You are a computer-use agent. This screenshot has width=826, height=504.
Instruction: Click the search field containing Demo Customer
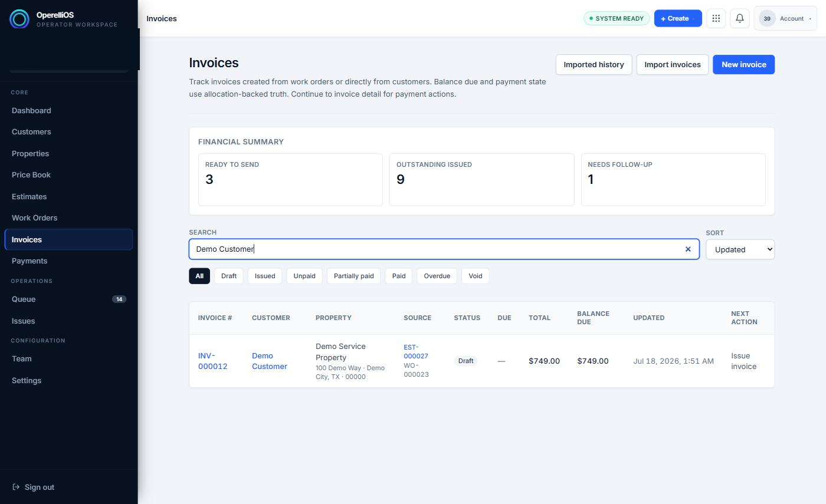[444, 249]
